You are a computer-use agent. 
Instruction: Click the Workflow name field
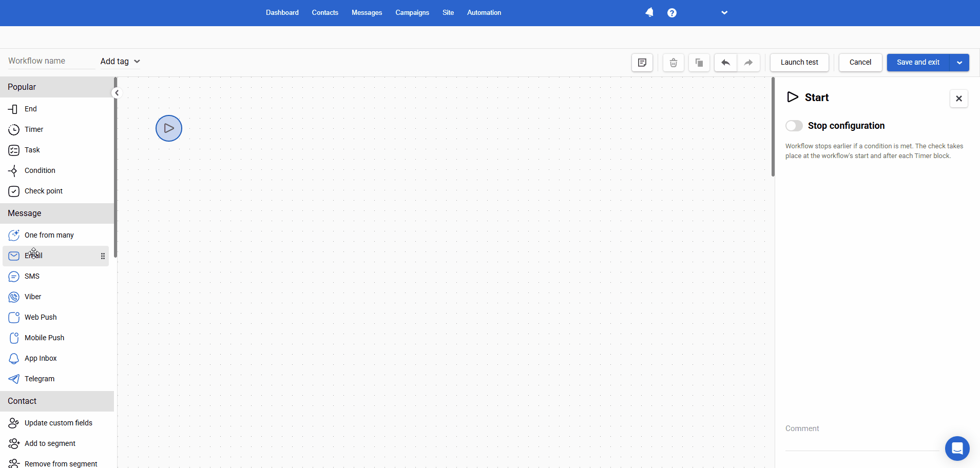(x=51, y=61)
